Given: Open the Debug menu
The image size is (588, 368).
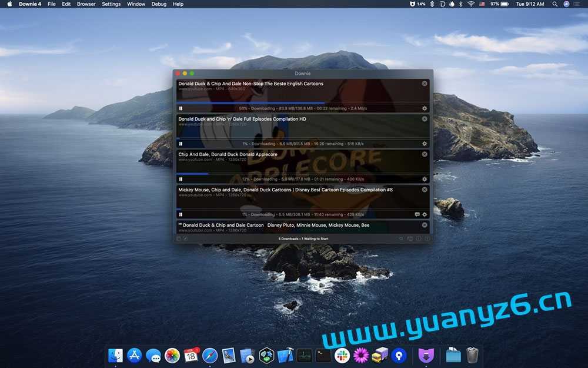Looking at the screenshot, I should [159, 4].
